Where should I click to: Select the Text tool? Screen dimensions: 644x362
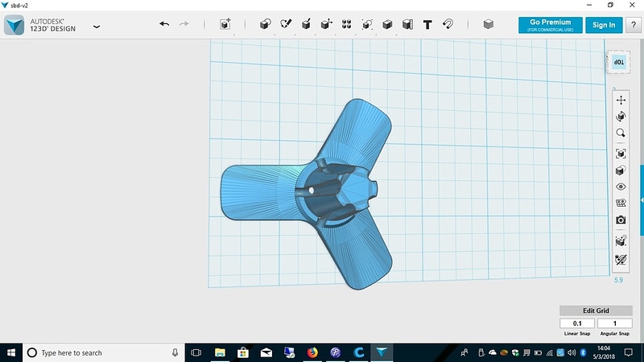point(427,25)
